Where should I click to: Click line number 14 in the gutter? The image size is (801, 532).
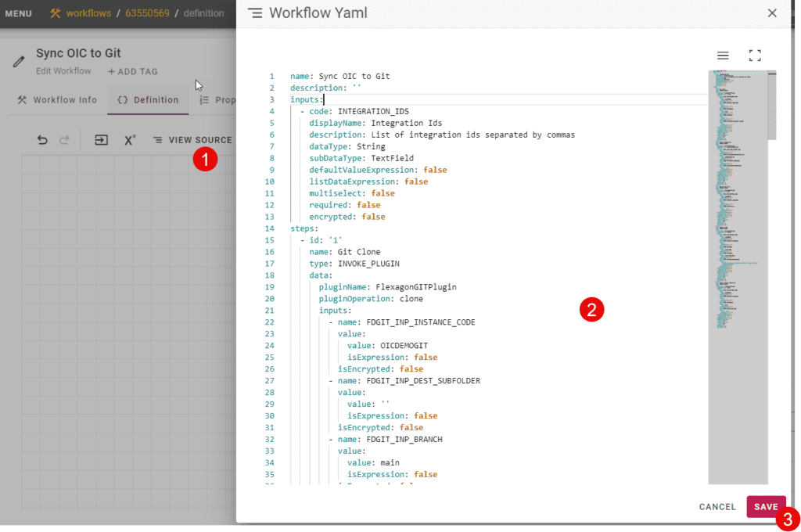pyautogui.click(x=269, y=228)
